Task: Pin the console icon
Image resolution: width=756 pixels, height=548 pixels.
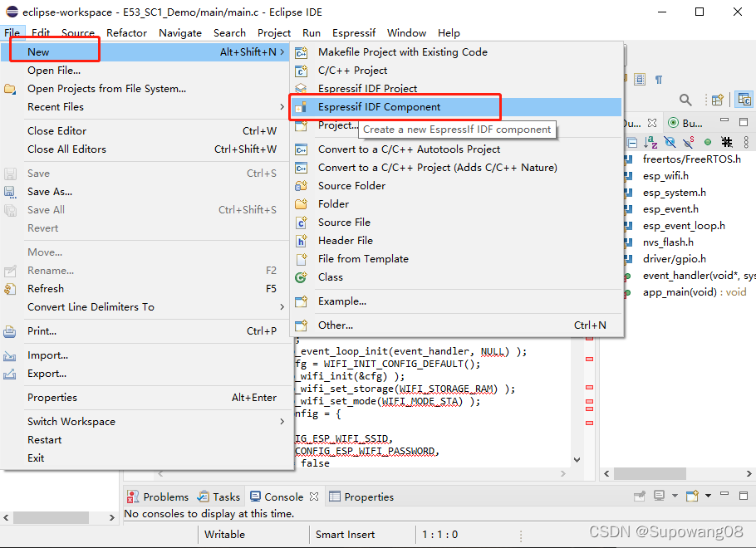Action: tap(640, 496)
